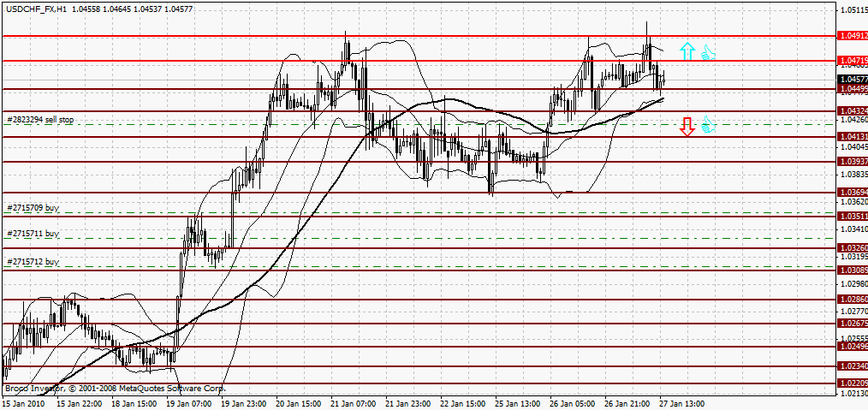Click the 15 Jan 22:00 time label
Screen dimensions: 868x410
78,405
